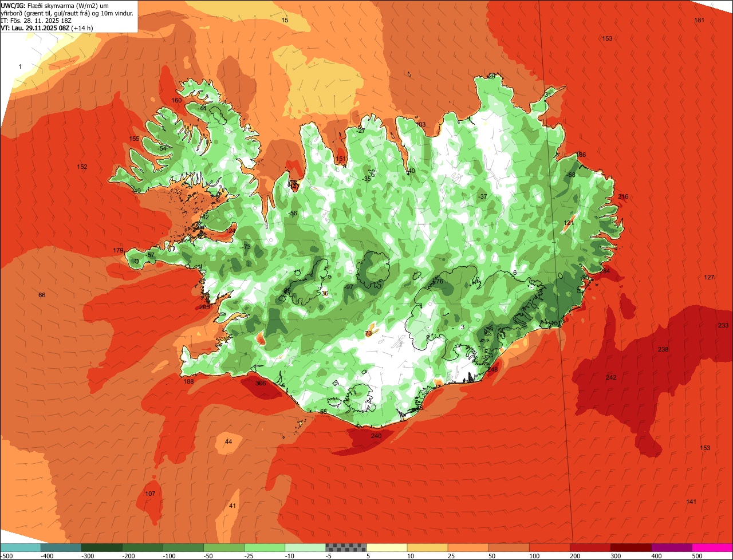Click the -27 value on the north coast
Image resolution: width=733 pixels, height=560 pixels.
(360, 131)
